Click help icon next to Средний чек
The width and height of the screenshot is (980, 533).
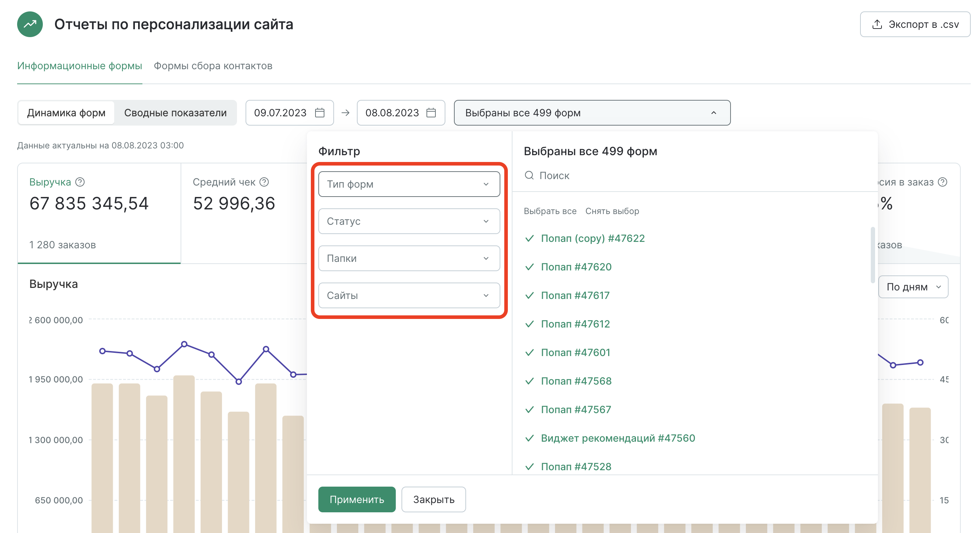(x=264, y=182)
